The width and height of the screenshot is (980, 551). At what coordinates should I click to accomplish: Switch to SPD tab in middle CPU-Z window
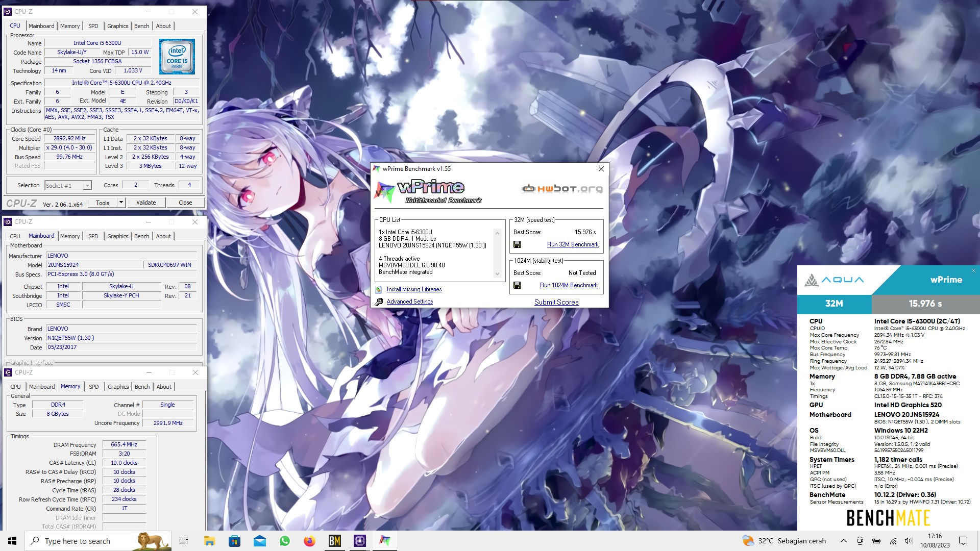click(93, 236)
